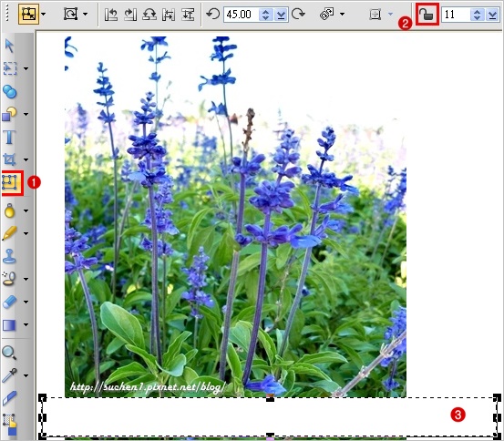Select the blue gradient fill tool
The image size is (504, 441).
point(9,324)
